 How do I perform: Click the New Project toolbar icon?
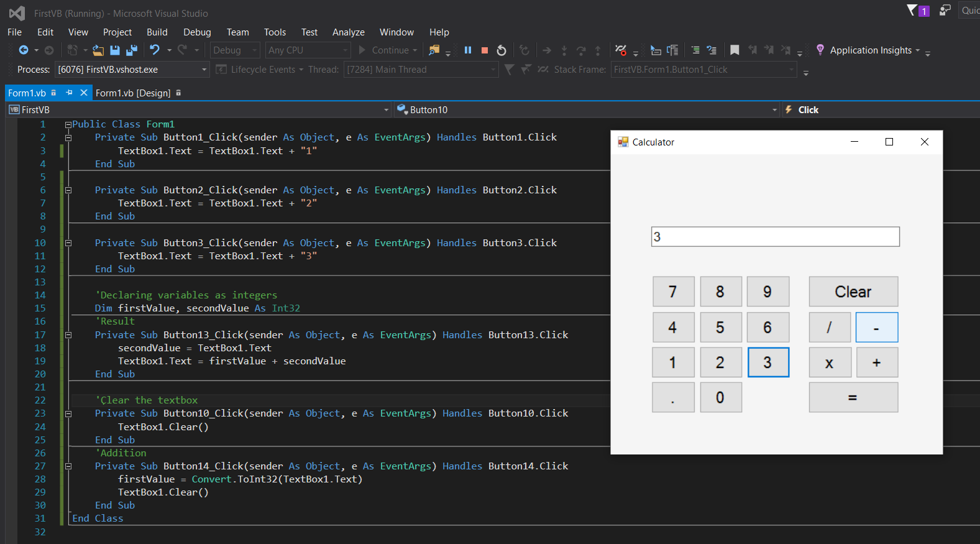click(73, 50)
